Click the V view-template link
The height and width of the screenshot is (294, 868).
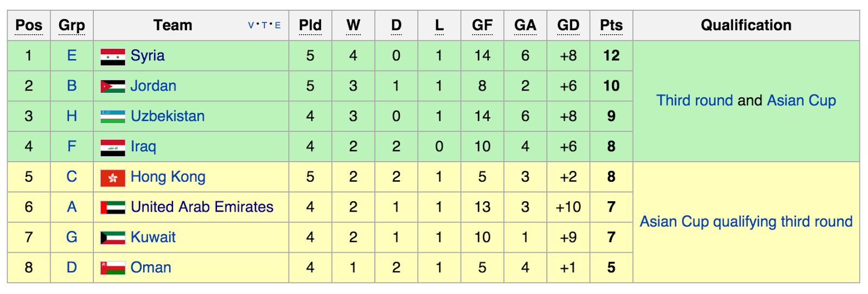tap(251, 25)
